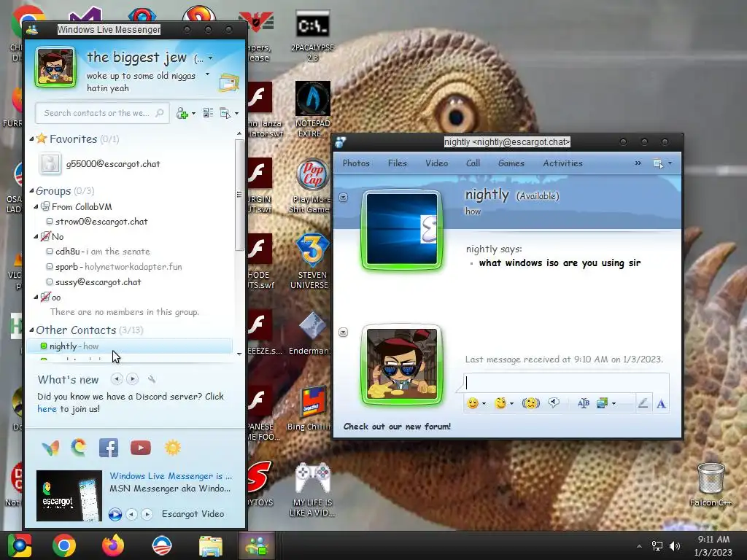Click the What's new wrench options icon
Screen dimensions: 747x560
(152, 379)
